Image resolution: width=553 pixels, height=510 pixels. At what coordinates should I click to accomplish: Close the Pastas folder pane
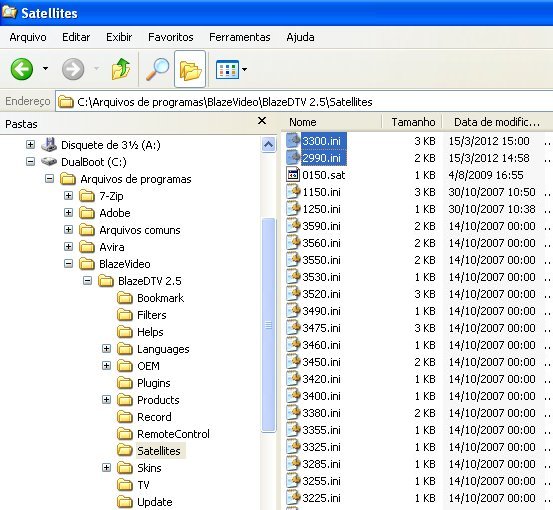coord(262,121)
